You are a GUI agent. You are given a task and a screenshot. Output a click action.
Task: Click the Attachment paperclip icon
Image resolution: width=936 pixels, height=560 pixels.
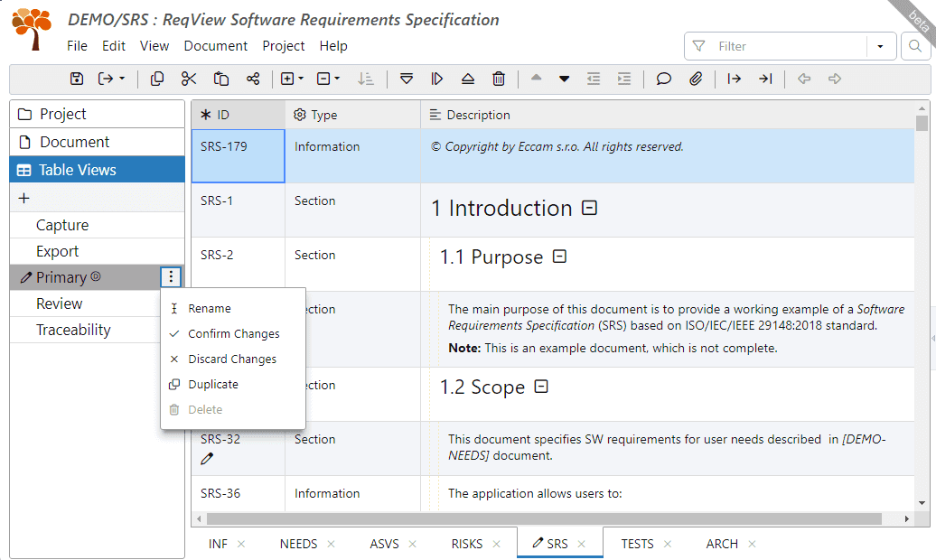tap(696, 79)
